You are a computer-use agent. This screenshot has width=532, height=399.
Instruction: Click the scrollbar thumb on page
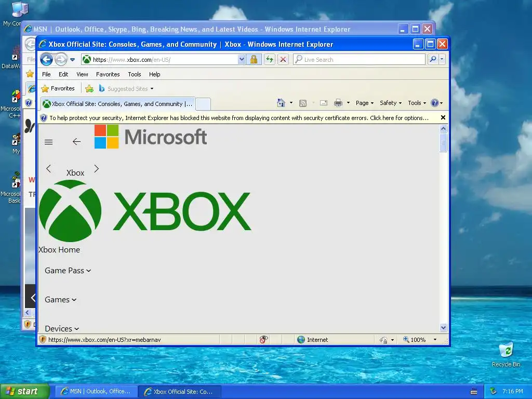443,143
